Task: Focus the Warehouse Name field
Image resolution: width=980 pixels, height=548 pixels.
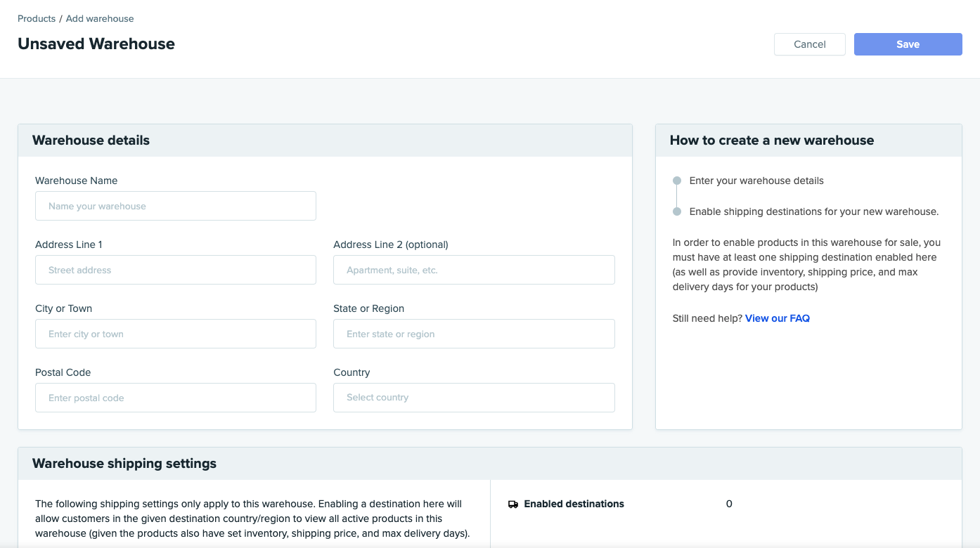Action: click(x=176, y=207)
